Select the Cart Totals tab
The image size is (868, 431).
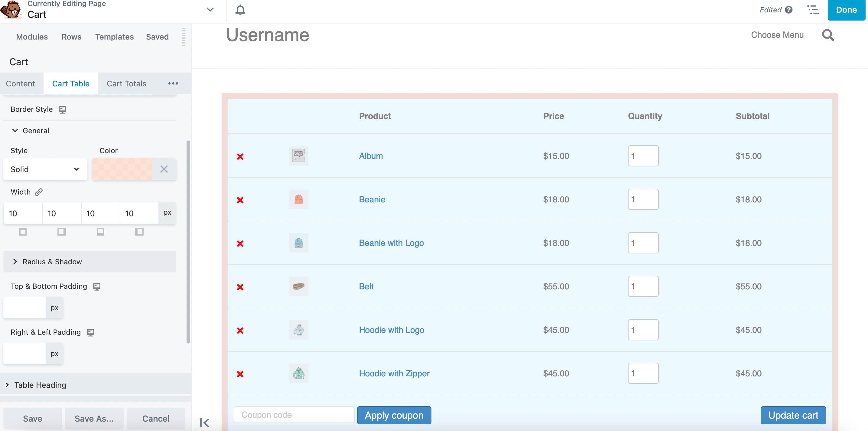(x=126, y=84)
